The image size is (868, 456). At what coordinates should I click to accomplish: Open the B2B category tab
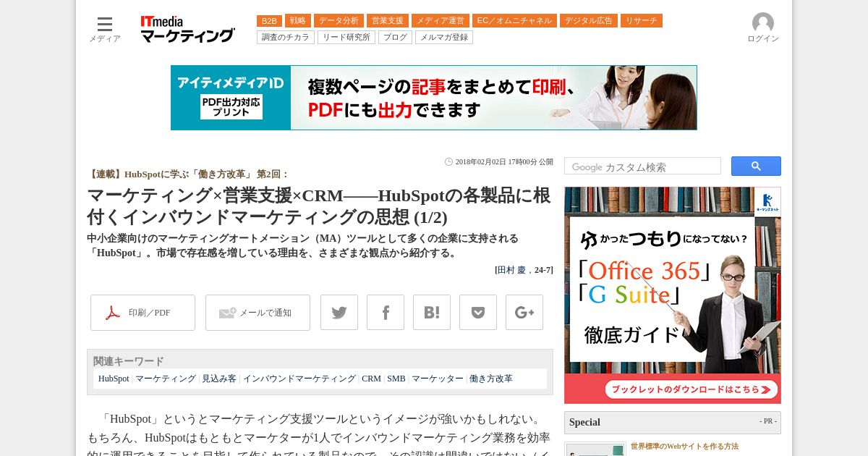tap(269, 21)
